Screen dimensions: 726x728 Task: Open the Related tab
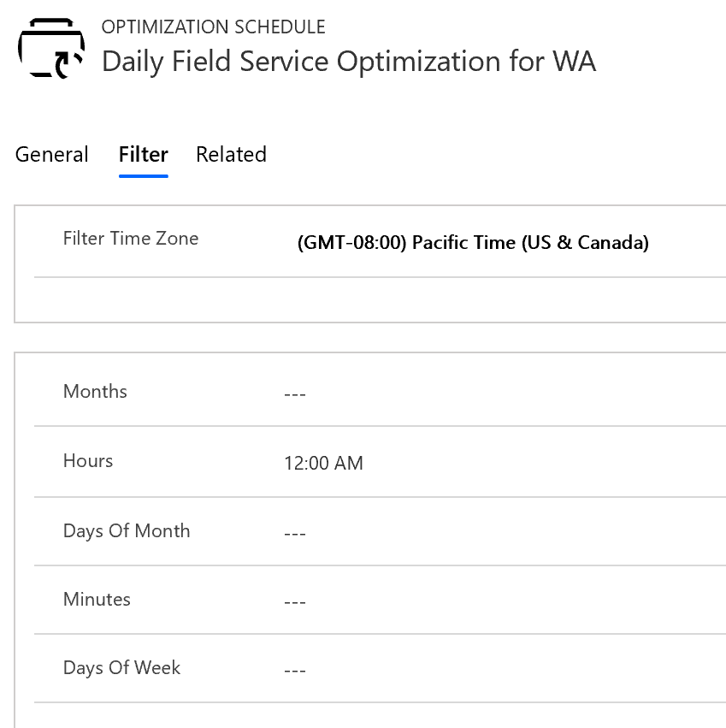(231, 155)
